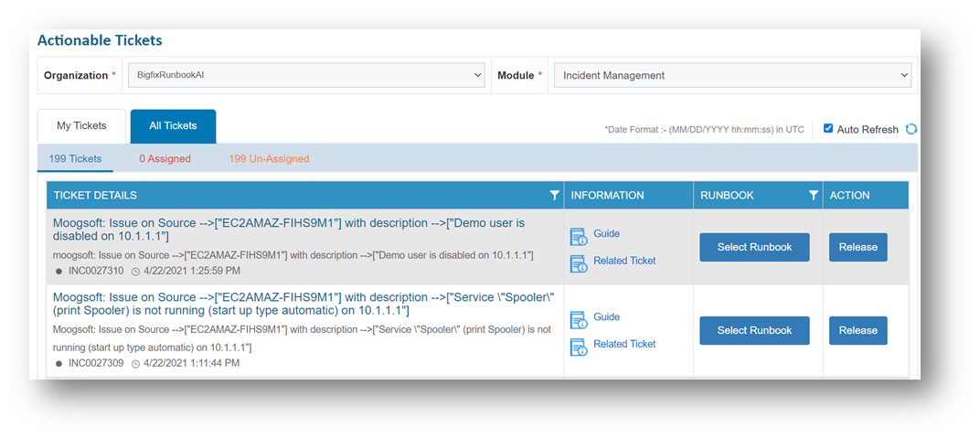Click Related Ticket icon for INC0027310

coord(579,263)
